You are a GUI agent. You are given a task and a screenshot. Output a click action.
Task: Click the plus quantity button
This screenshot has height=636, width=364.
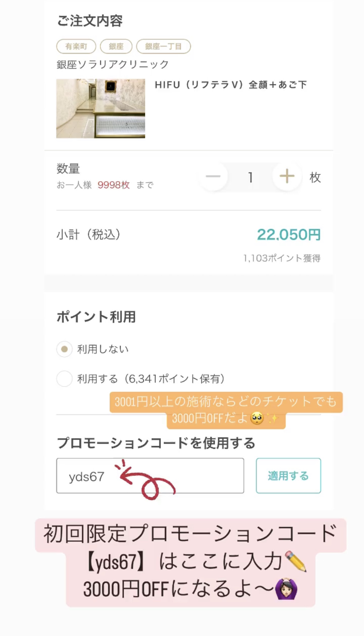tap(287, 177)
